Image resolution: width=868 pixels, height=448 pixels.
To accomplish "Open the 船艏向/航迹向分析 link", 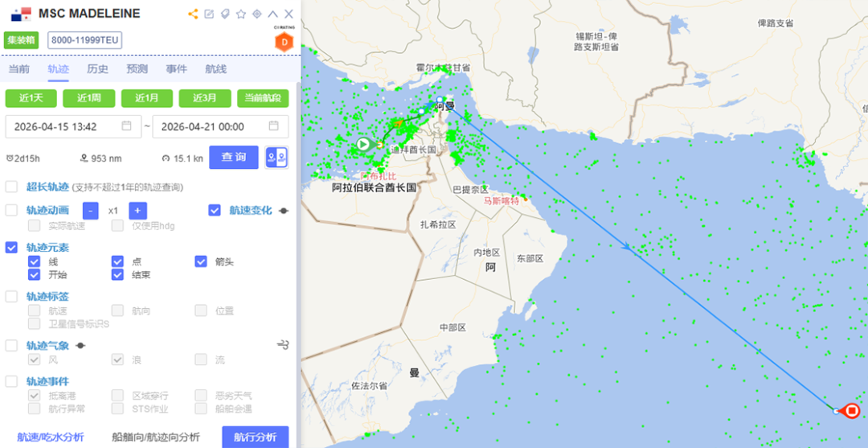I will [156, 437].
